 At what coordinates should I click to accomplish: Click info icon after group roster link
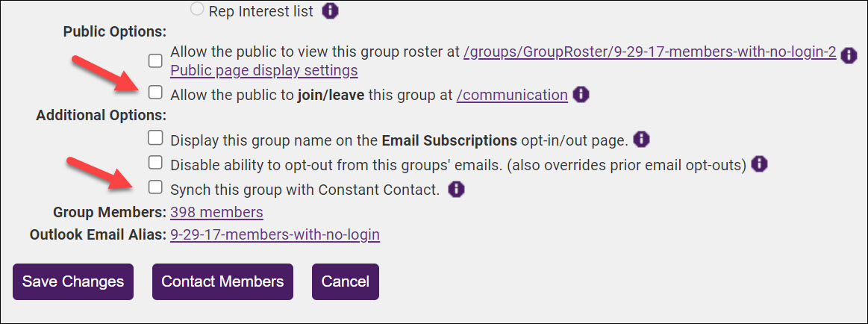tap(848, 56)
